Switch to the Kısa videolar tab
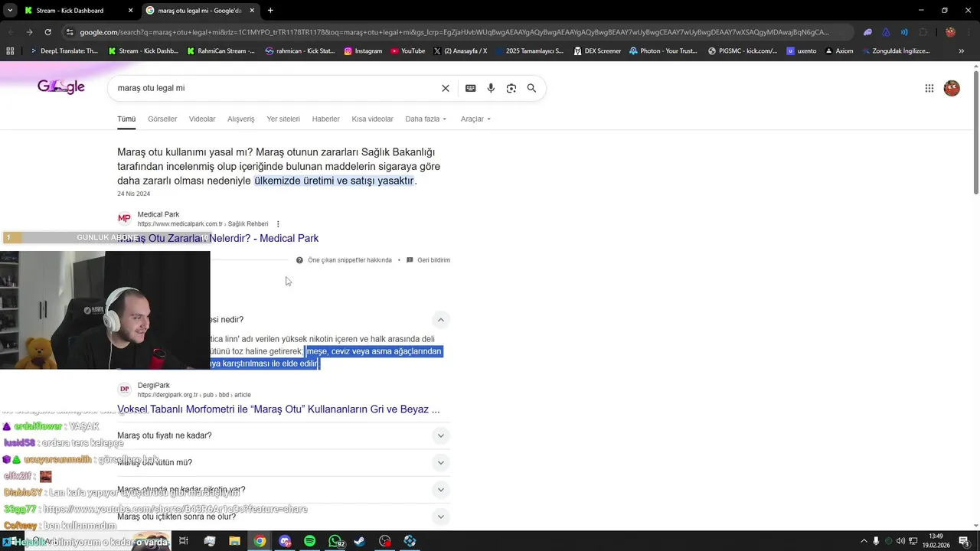The height and width of the screenshot is (551, 980). (x=372, y=119)
